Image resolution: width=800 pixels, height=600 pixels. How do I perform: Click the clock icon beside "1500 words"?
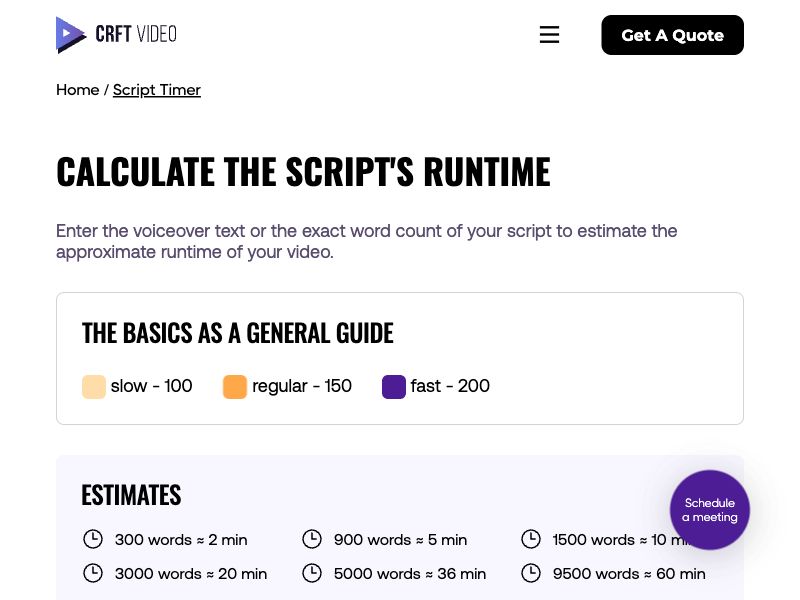click(531, 539)
